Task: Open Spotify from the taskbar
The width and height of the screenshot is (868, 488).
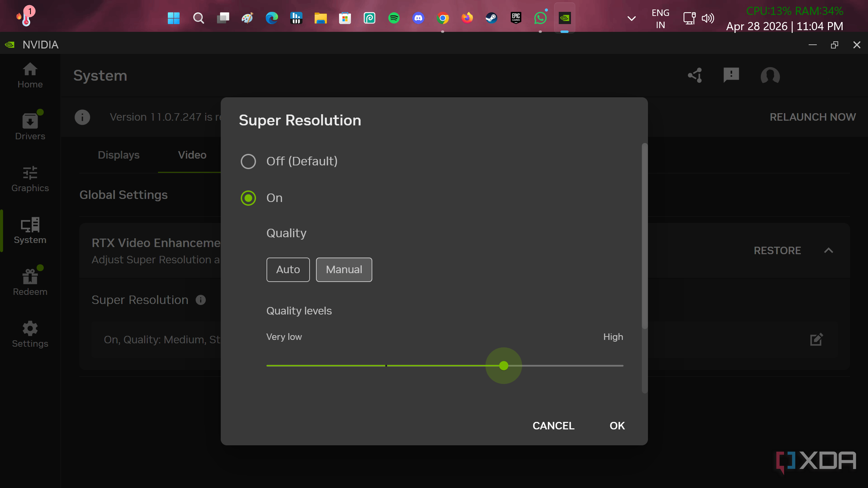Action: click(394, 18)
